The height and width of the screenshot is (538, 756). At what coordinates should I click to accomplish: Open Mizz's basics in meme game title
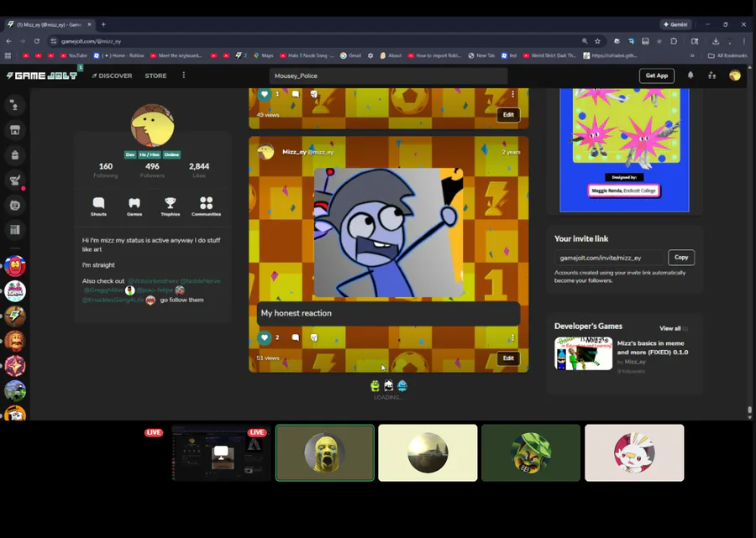[653, 347]
